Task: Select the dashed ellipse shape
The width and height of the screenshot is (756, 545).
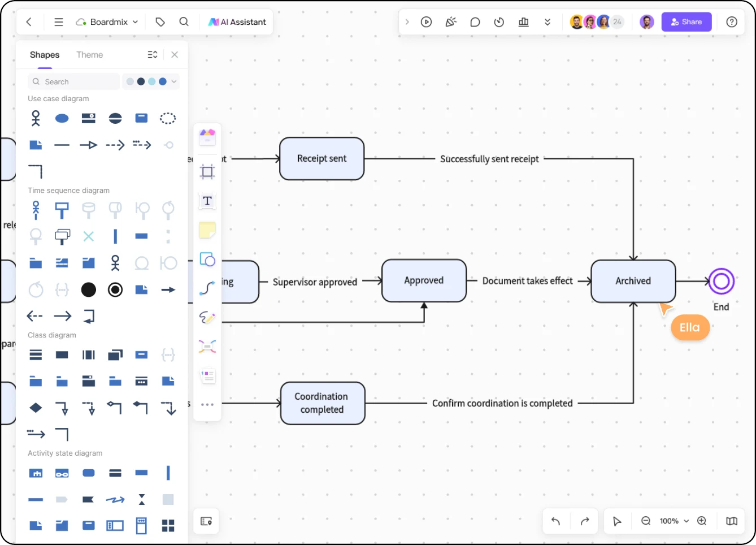Action: tap(168, 118)
